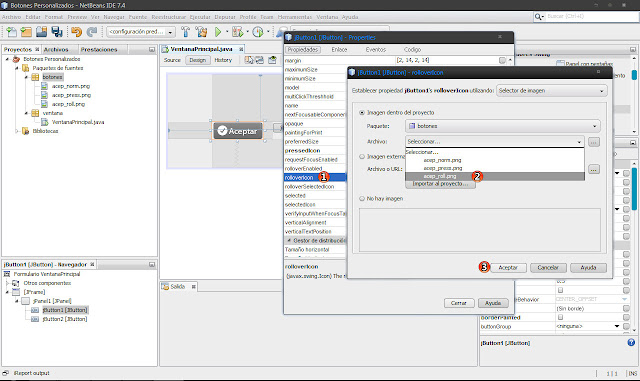
Task: Click the Clean and Build icon
Action: coord(201,32)
